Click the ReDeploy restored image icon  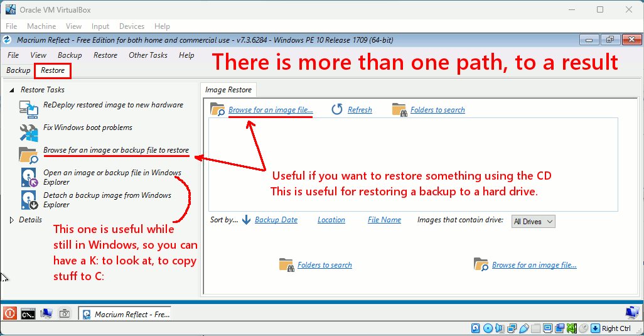click(x=29, y=109)
